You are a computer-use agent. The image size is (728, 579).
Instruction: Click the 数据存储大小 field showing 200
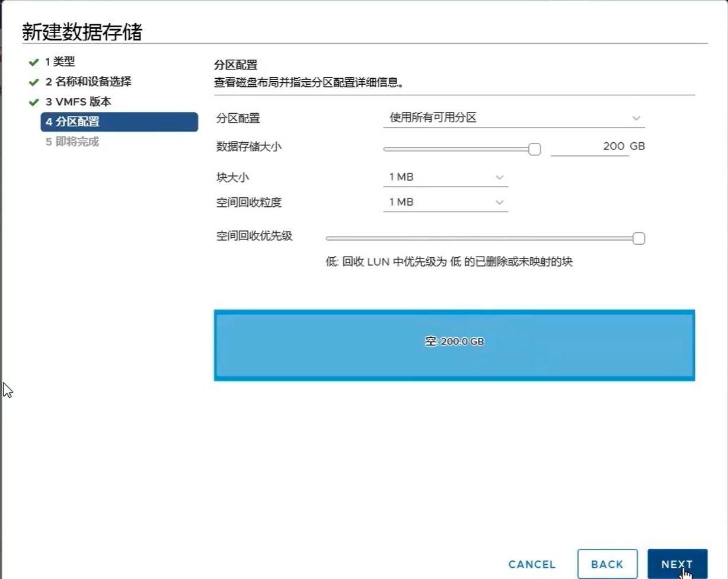[589, 146]
